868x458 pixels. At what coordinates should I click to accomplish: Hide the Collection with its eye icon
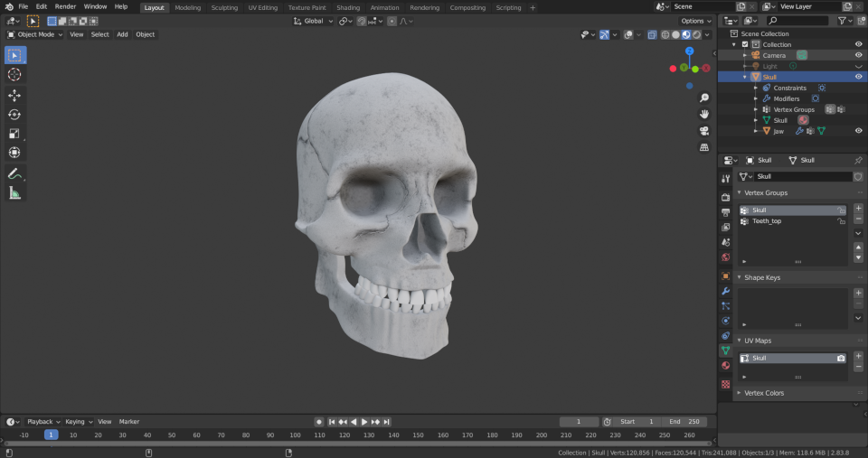tap(859, 44)
